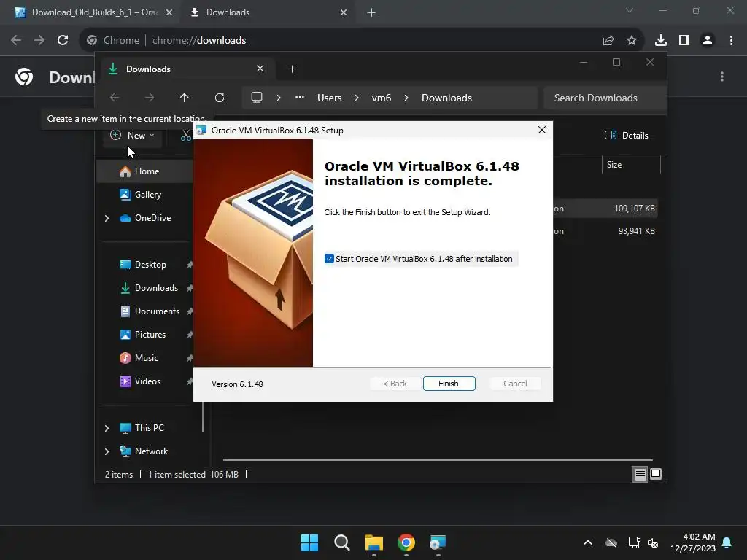The height and width of the screenshot is (560, 747).
Task: Select Downloads in the breadcrumb path
Action: 446,98
